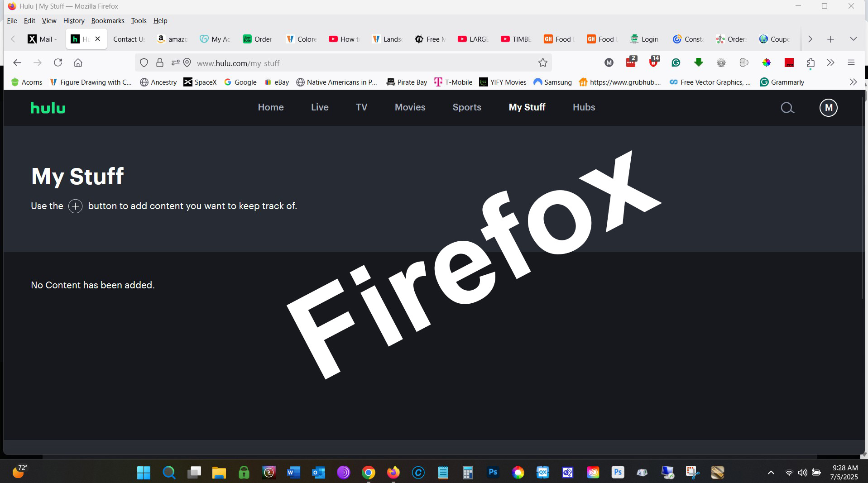Open the History menu

[x=74, y=21]
